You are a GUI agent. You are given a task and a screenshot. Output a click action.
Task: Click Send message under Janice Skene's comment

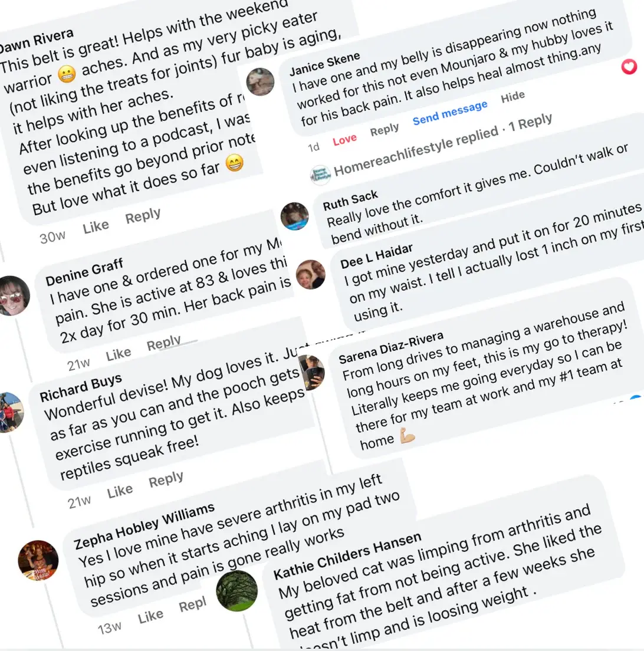[450, 112]
